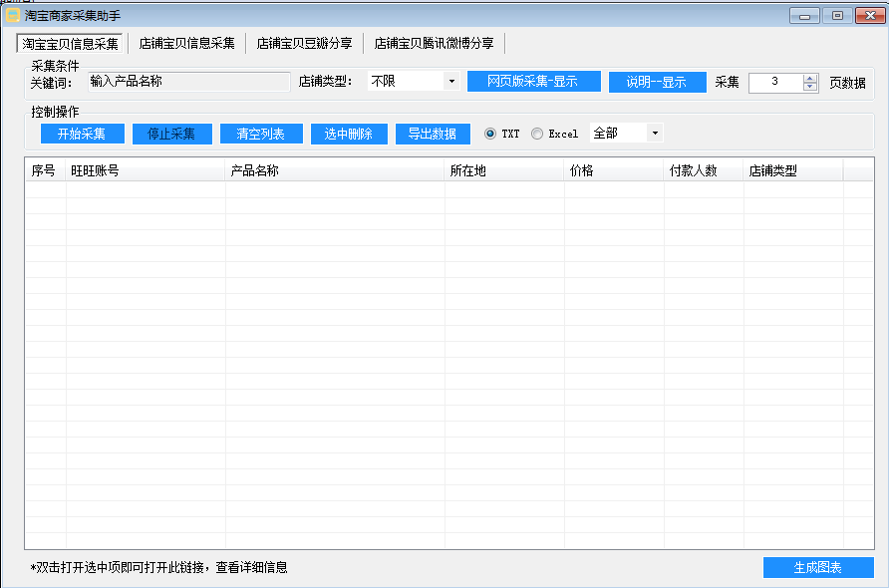
Task: Increase the 采集 page count with up arrow
Action: pyautogui.click(x=810, y=78)
